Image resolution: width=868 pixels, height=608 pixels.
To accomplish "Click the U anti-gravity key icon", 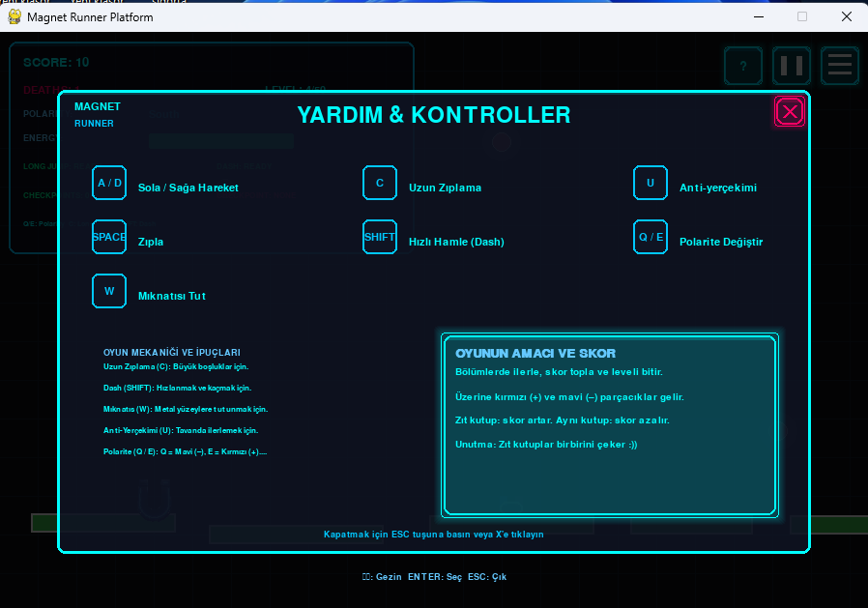I will pos(651,183).
